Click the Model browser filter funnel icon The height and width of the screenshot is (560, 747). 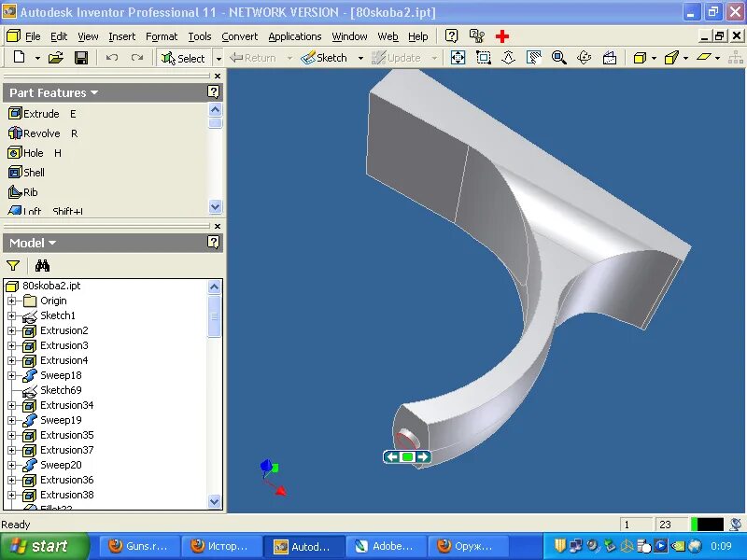point(13,266)
